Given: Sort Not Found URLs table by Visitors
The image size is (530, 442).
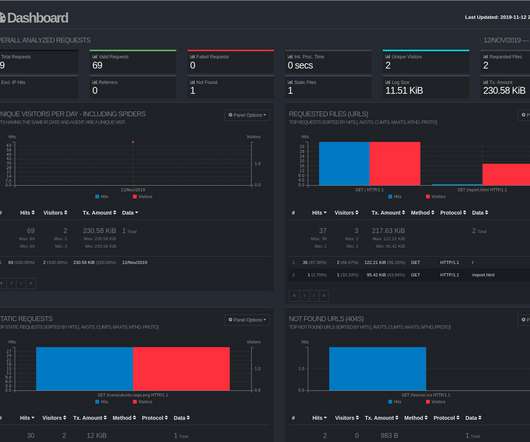Looking at the screenshot, I should 347,418.
